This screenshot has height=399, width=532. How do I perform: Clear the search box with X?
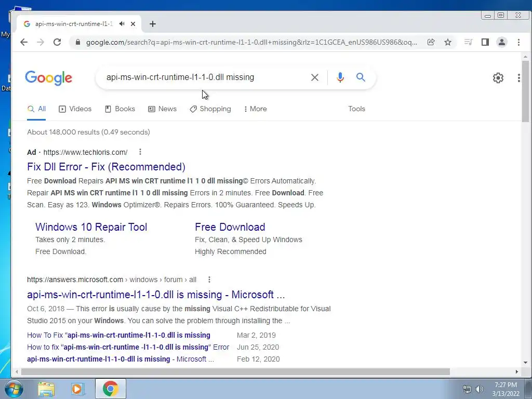314,77
